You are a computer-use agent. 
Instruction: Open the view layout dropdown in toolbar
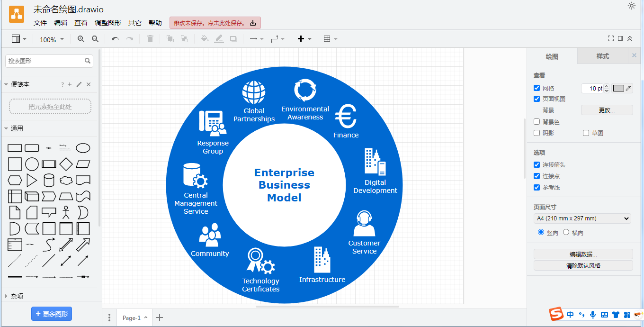tap(19, 39)
